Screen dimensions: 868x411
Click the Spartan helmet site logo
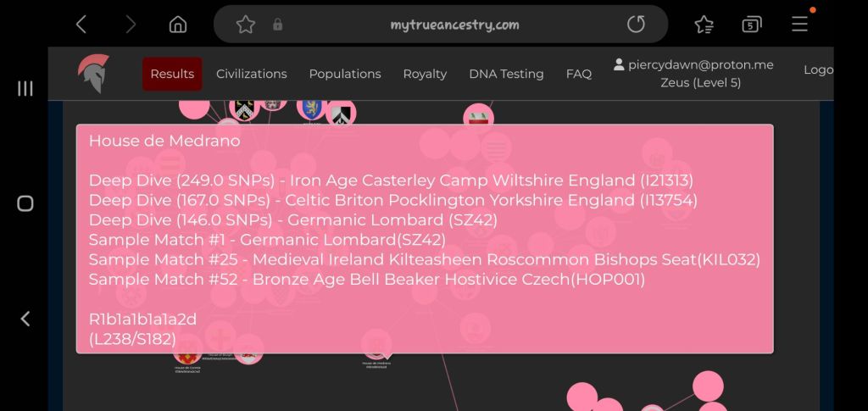93,74
